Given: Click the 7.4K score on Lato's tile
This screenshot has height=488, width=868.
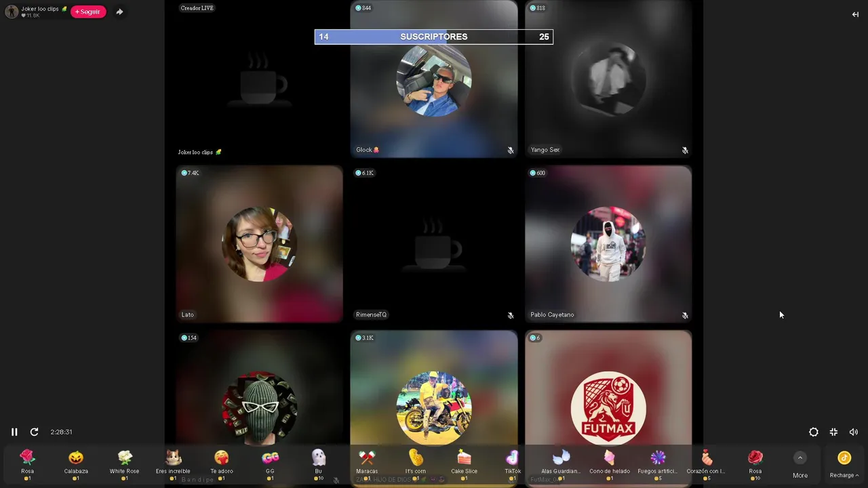Looking at the screenshot, I should pyautogui.click(x=191, y=173).
